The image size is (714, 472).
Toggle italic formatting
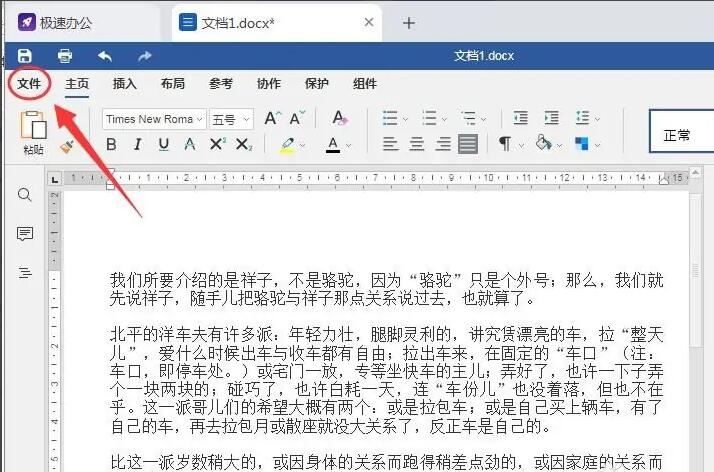click(x=138, y=144)
